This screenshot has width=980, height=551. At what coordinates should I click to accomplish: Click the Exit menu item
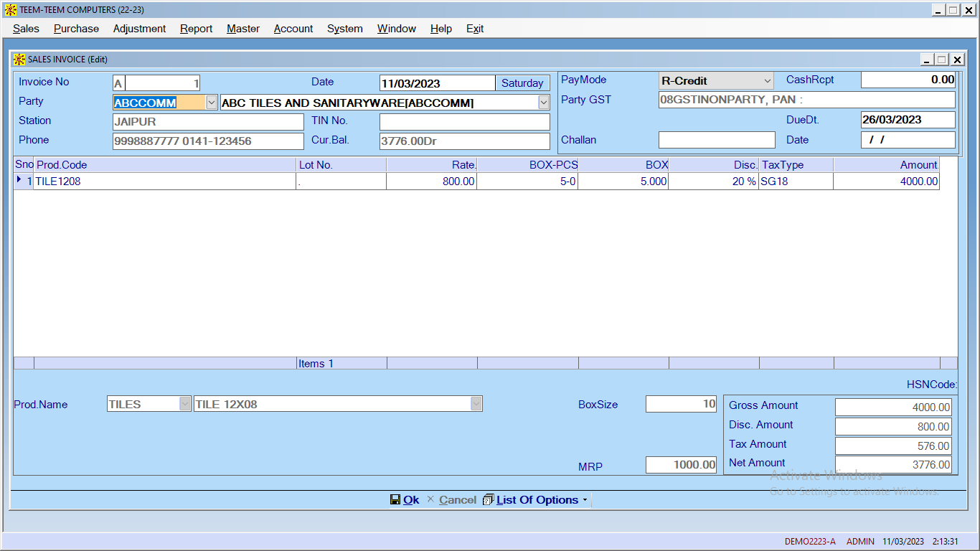click(x=475, y=29)
